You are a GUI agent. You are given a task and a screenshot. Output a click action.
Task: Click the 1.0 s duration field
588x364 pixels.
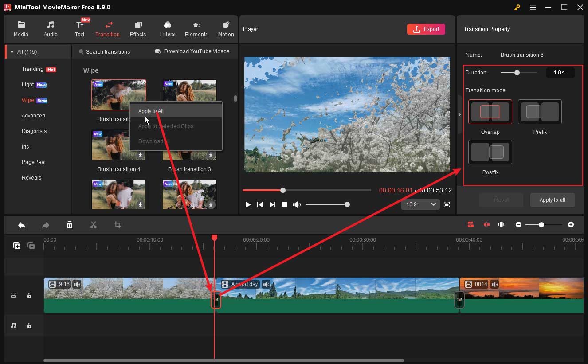click(x=560, y=73)
